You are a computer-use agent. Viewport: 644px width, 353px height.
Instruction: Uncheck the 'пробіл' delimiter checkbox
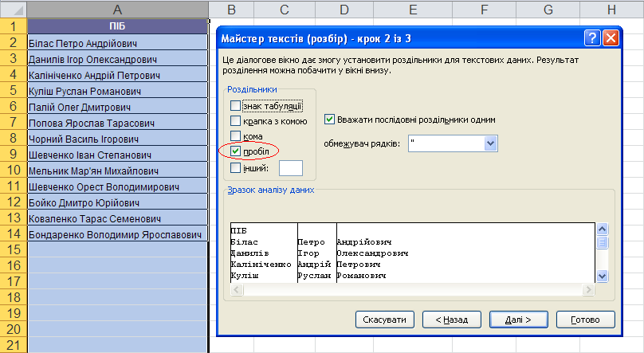[x=234, y=151]
